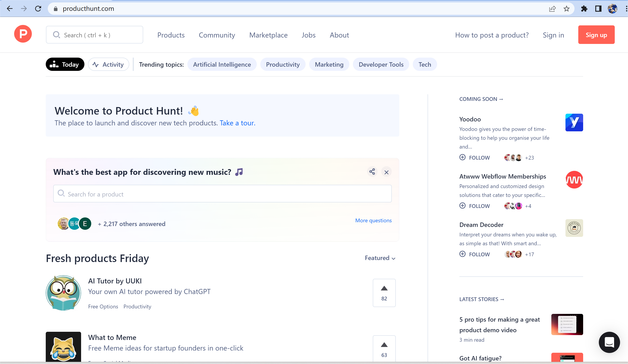Click the Sign up button

596,35
